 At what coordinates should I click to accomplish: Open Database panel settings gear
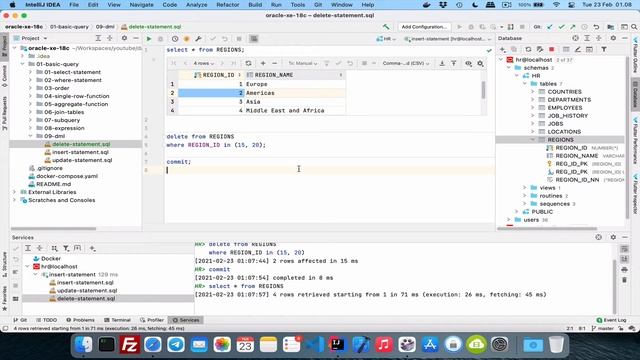point(613,38)
